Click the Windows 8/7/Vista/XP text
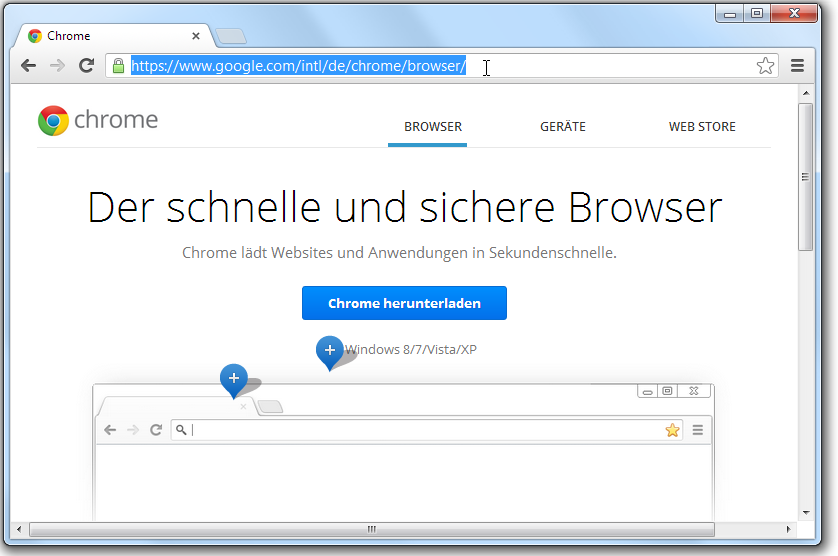Viewport: 838px width, 556px height. click(x=410, y=350)
